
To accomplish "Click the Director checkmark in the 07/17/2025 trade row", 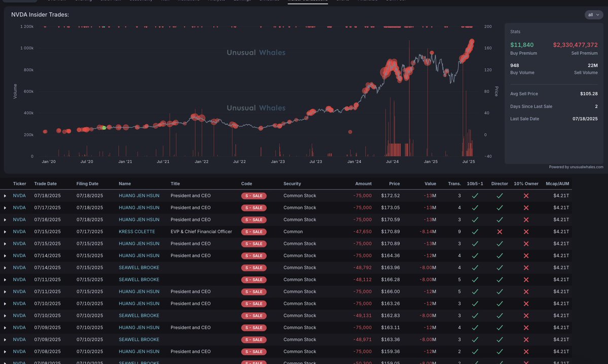I will click(x=499, y=208).
